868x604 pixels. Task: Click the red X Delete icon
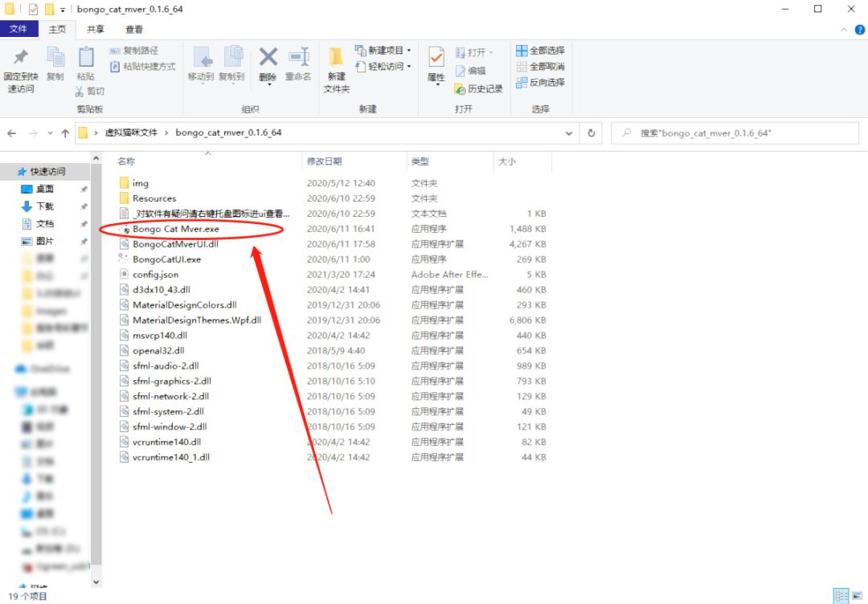(268, 58)
